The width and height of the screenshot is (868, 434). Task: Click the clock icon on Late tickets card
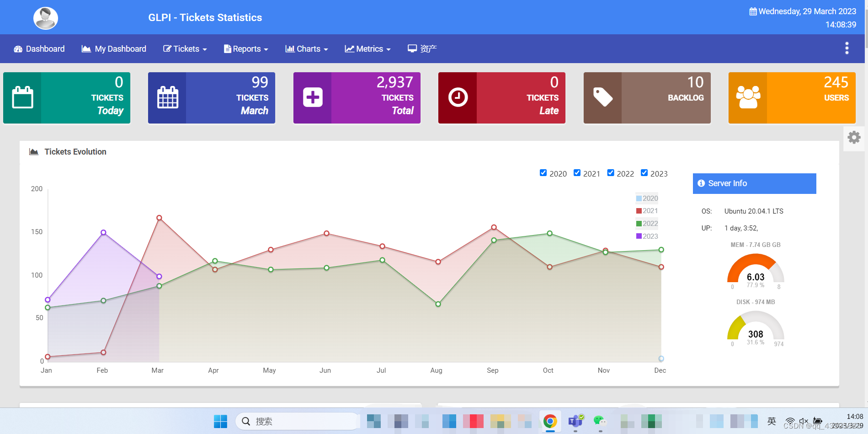[x=458, y=97]
